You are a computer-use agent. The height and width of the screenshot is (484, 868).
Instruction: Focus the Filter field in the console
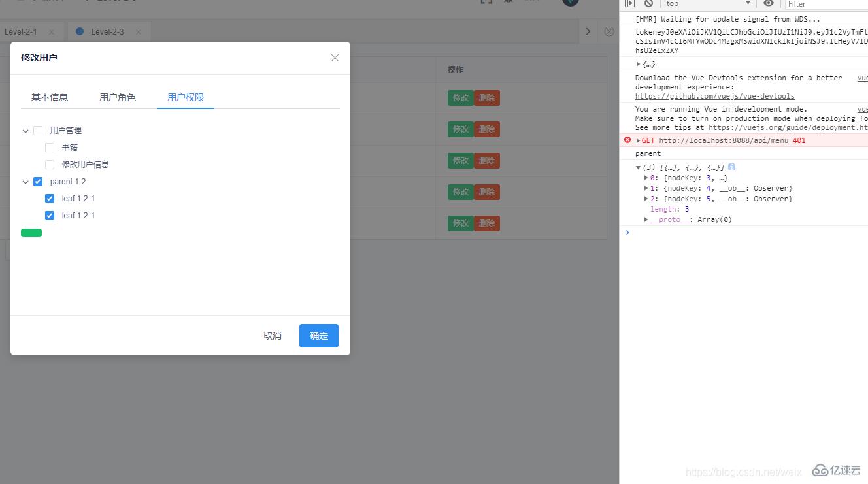click(827, 4)
